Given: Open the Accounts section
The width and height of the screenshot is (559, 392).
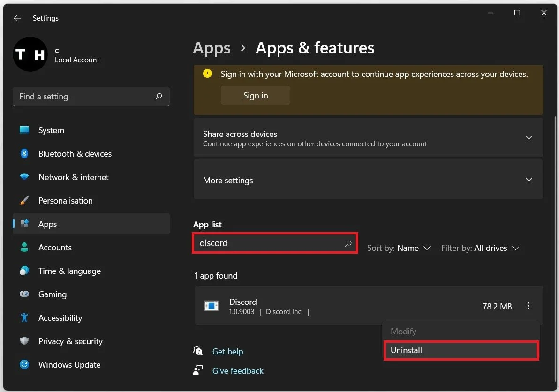Looking at the screenshot, I should (91, 247).
